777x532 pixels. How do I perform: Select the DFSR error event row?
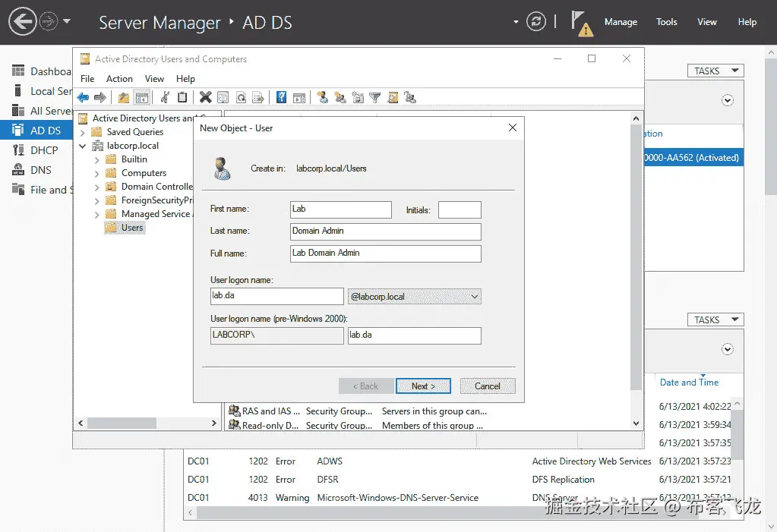point(459,480)
